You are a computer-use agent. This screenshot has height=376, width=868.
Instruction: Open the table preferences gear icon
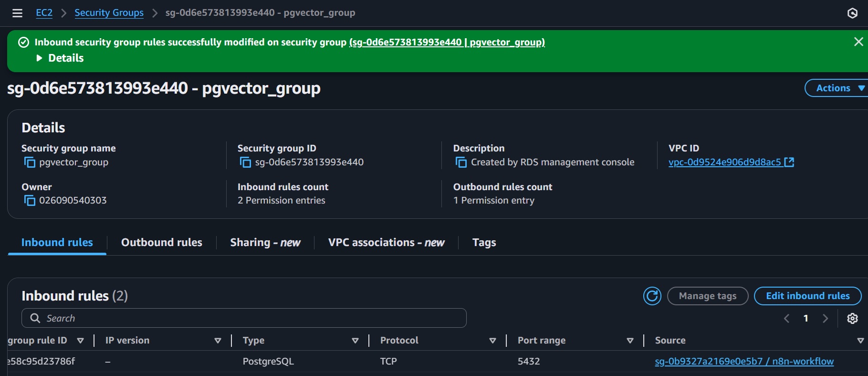[852, 318]
